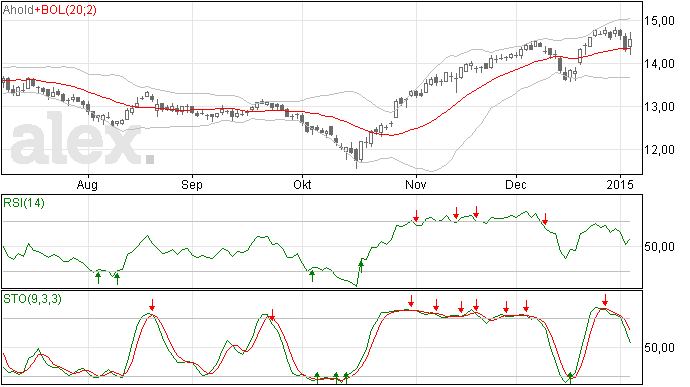Click the STO red sell arrow before January 2015
The height and width of the screenshot is (387, 690).
pyautogui.click(x=605, y=300)
